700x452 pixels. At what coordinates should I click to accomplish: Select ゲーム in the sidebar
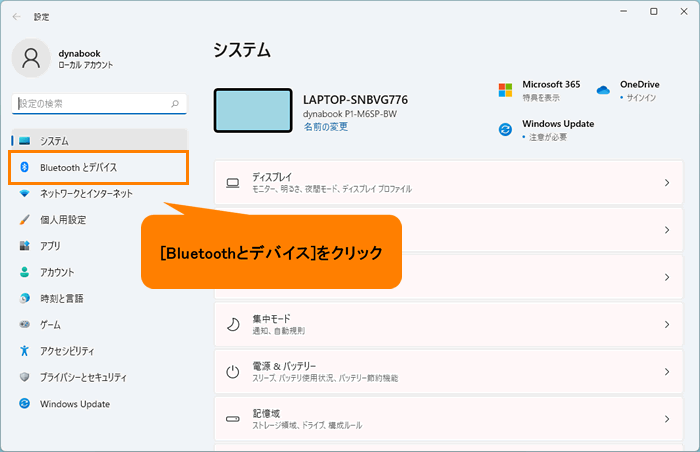(99, 324)
